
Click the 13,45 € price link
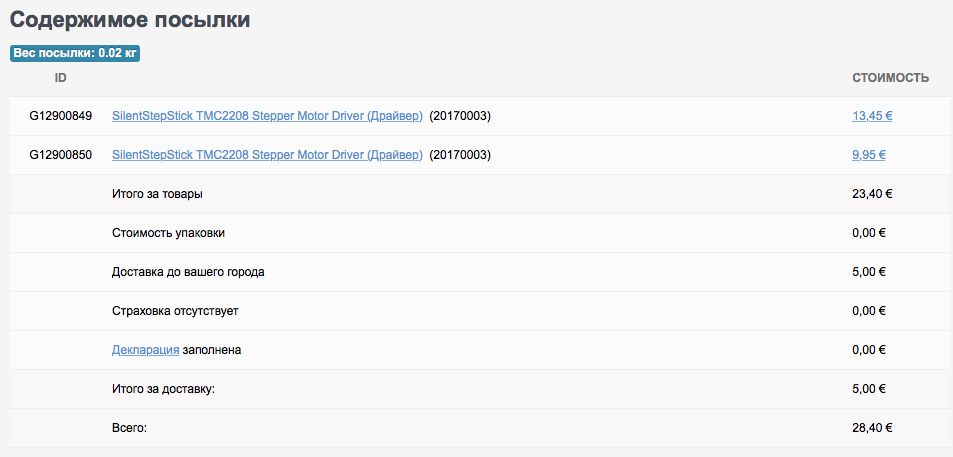click(872, 116)
